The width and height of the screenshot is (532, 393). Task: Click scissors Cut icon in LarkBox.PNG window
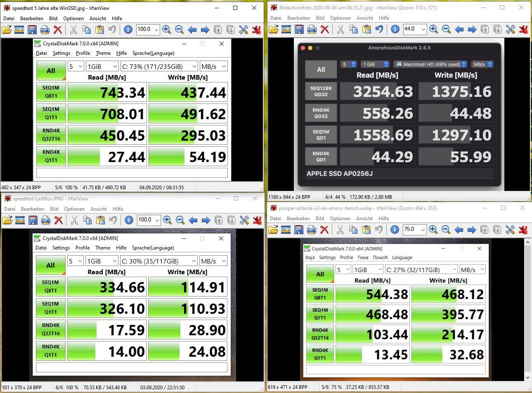pos(74,220)
